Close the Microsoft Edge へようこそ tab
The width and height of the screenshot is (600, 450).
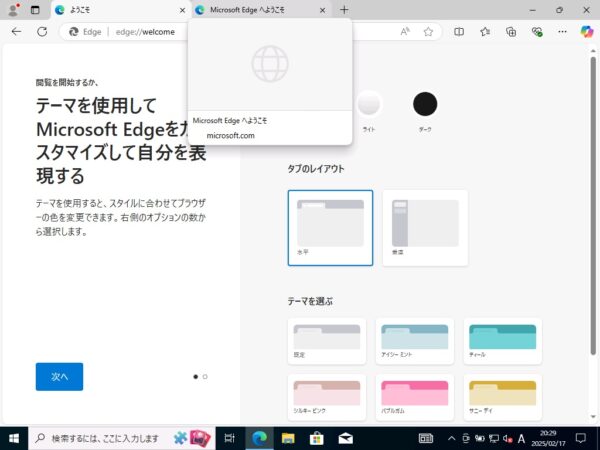tap(323, 10)
